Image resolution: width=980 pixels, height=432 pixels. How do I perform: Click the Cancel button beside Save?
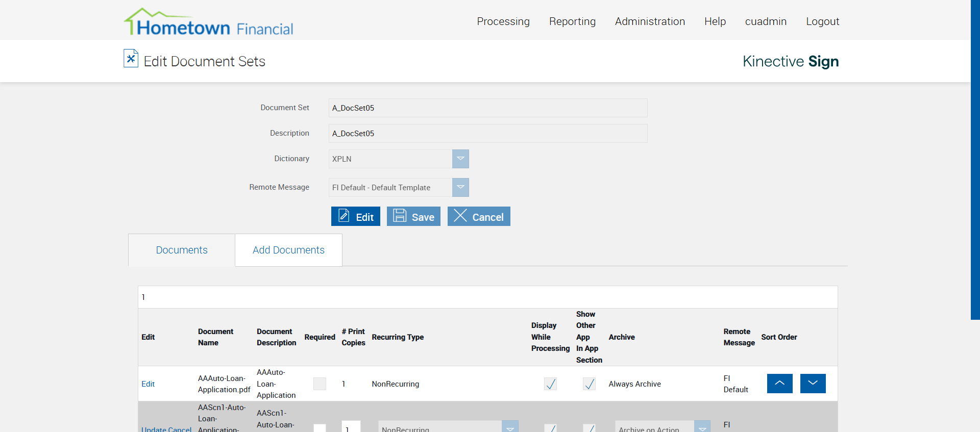click(x=479, y=216)
